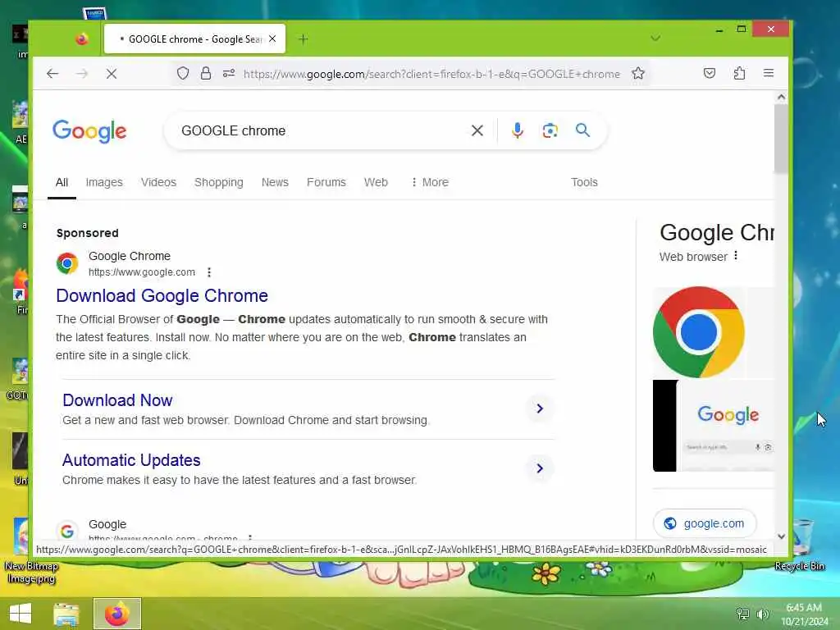
Task: Open ad options three-dot menu
Action: pyautogui.click(x=209, y=272)
